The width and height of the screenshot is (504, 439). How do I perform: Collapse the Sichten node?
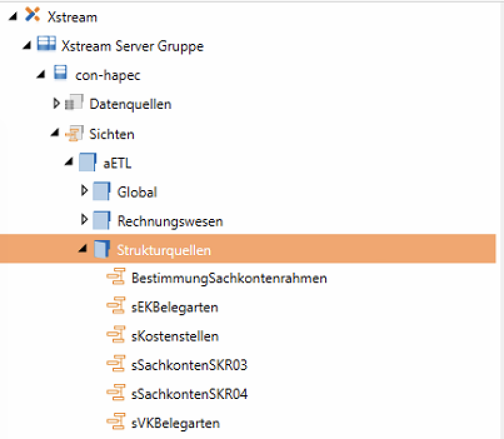tap(55, 134)
